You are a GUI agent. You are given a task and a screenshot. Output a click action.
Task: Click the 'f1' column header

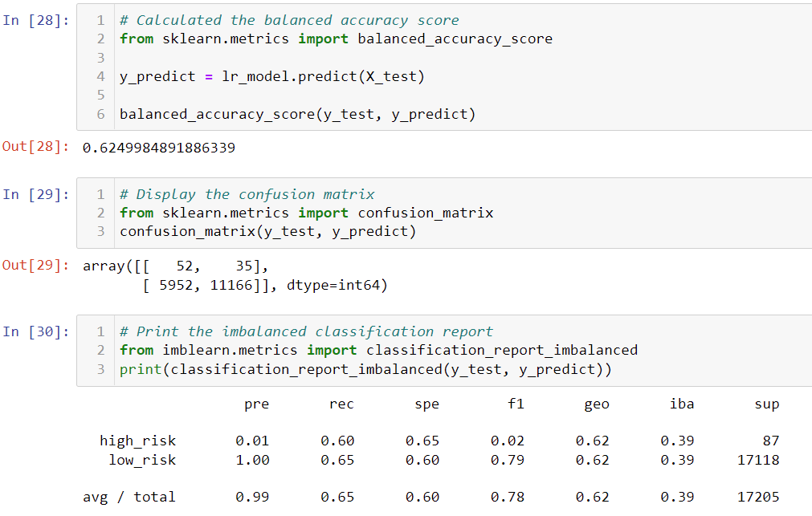pyautogui.click(x=516, y=404)
